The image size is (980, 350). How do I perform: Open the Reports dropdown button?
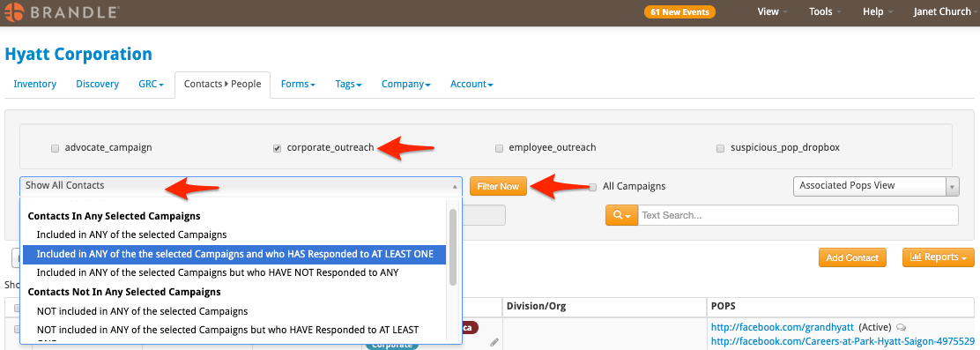coord(938,257)
